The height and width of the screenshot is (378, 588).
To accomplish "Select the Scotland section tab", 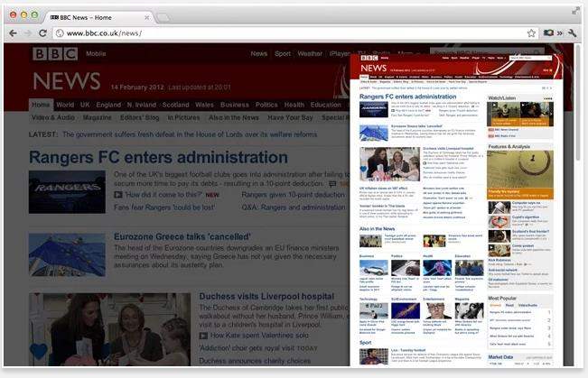I will click(175, 105).
